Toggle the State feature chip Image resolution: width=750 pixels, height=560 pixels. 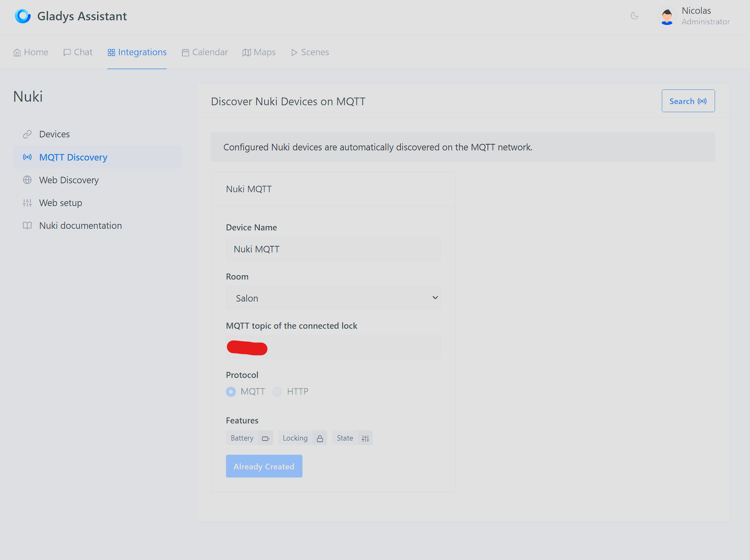[352, 438]
